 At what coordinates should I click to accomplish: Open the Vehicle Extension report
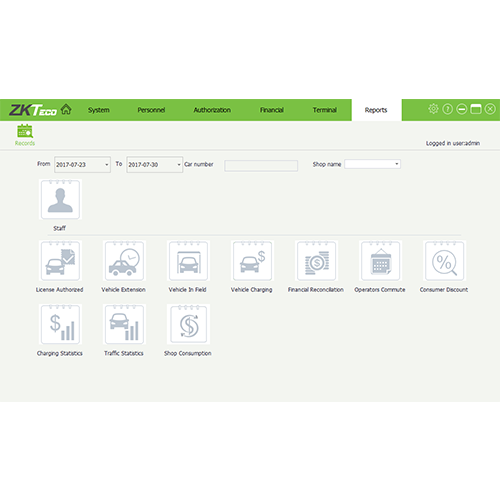124,261
